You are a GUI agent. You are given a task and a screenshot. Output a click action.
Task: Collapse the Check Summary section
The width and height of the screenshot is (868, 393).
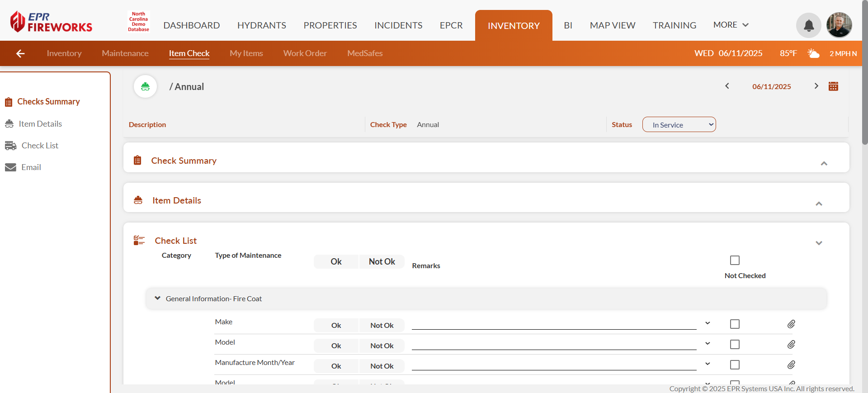(x=824, y=163)
